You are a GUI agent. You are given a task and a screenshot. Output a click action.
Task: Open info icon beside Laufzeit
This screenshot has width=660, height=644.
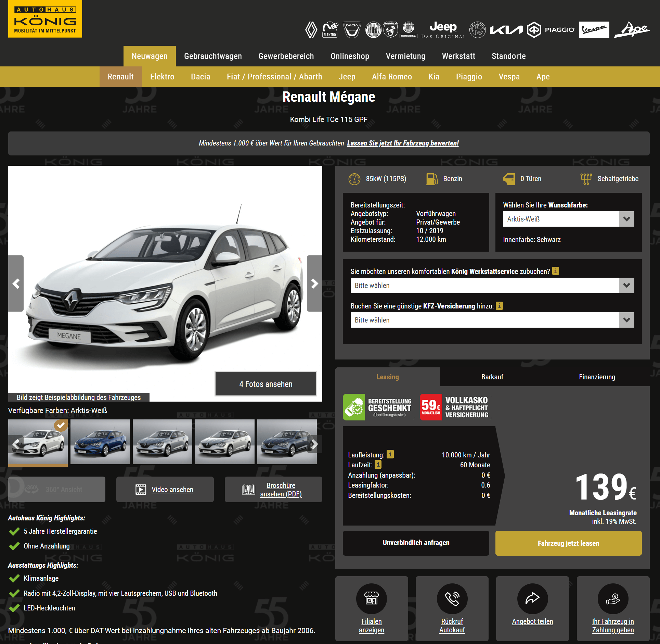378,464
